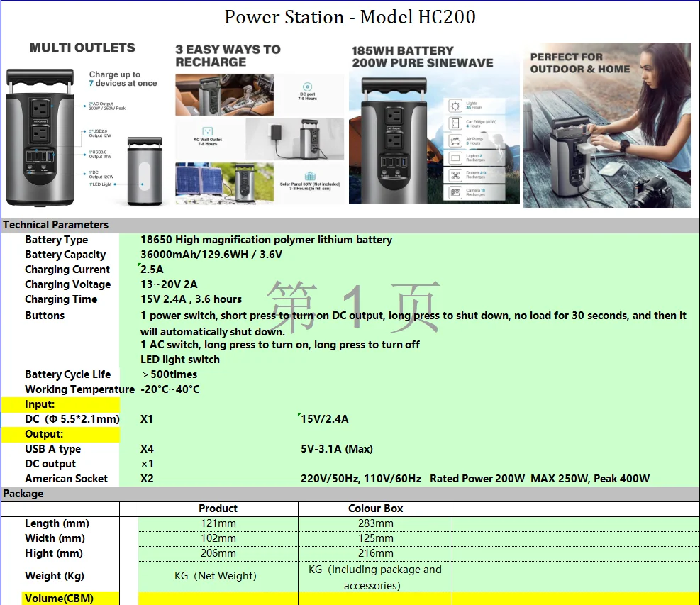The width and height of the screenshot is (700, 605).
Task: Select the 'Working Temperature' label
Action: pyautogui.click(x=79, y=389)
